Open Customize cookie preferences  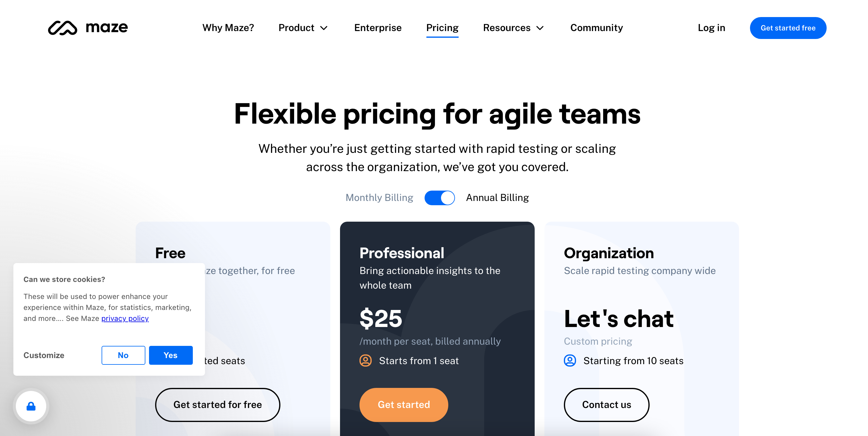[x=44, y=355]
